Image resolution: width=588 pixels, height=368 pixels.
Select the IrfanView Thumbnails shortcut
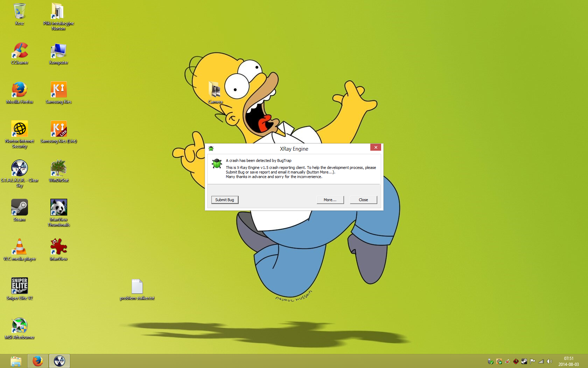tap(58, 213)
